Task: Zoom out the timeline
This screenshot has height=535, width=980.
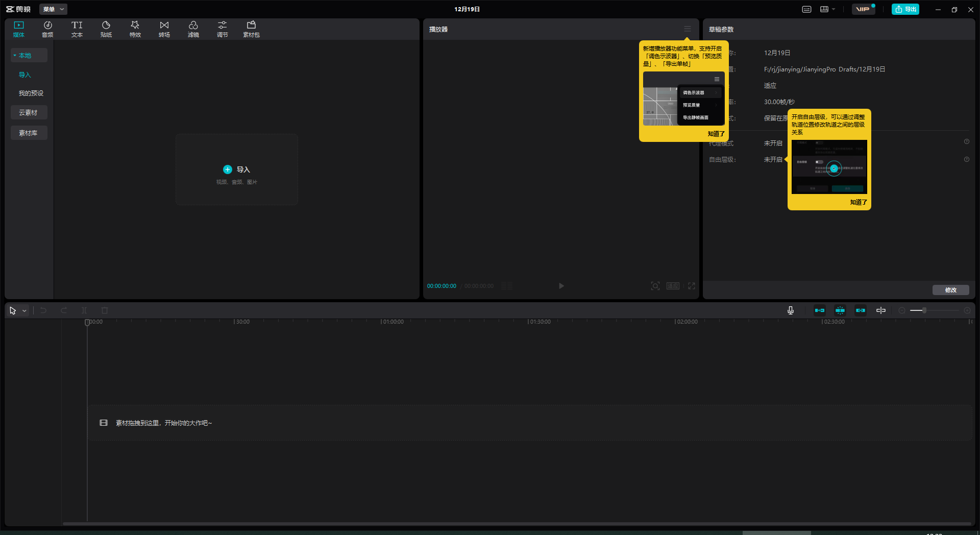Action: tap(902, 310)
